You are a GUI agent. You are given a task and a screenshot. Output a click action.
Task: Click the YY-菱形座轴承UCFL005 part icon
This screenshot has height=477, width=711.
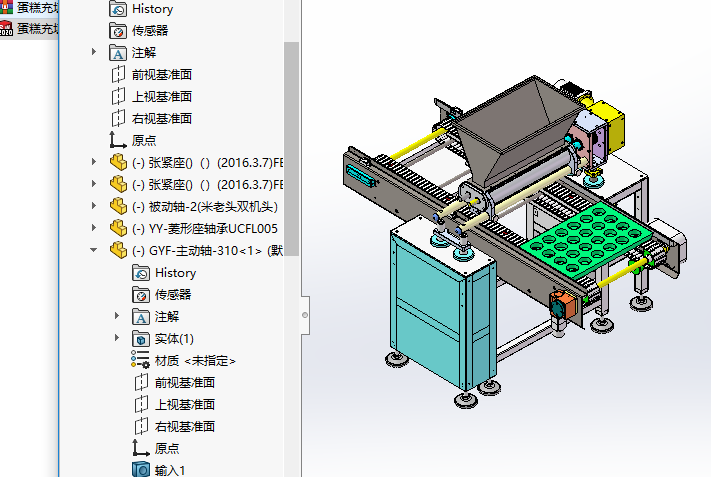click(x=118, y=228)
